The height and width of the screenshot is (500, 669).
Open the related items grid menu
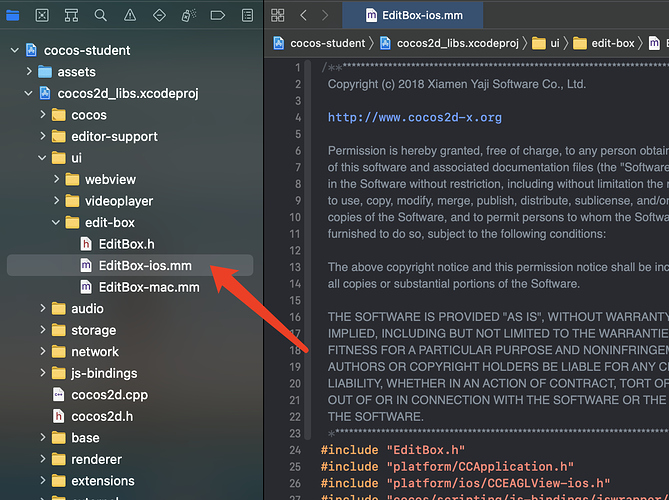click(x=279, y=15)
